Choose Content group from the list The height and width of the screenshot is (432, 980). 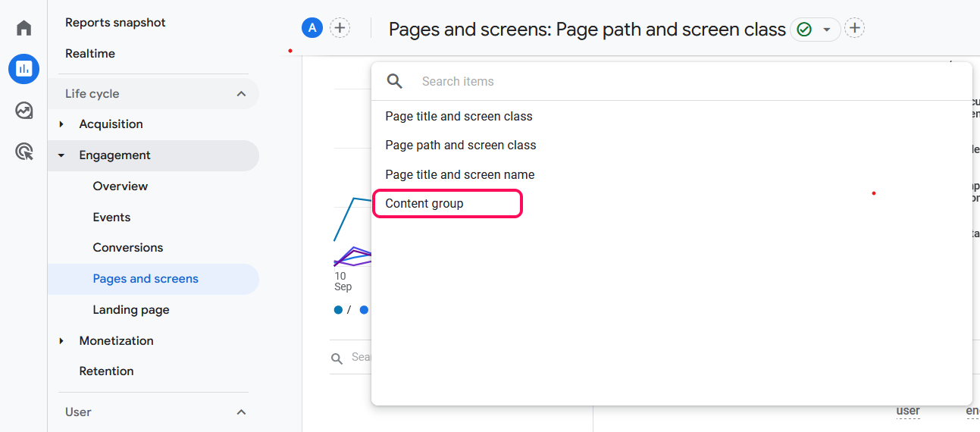424,204
